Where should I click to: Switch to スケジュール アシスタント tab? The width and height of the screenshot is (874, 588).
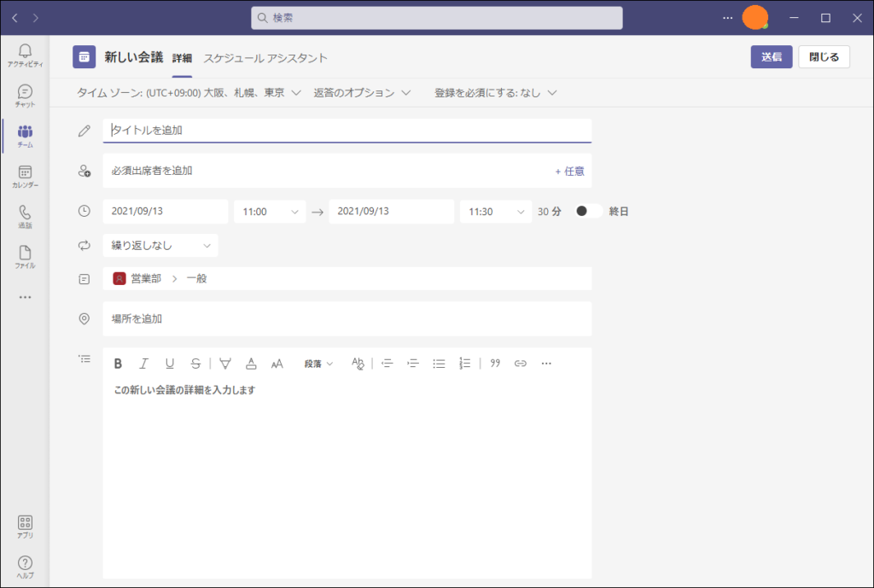[265, 58]
